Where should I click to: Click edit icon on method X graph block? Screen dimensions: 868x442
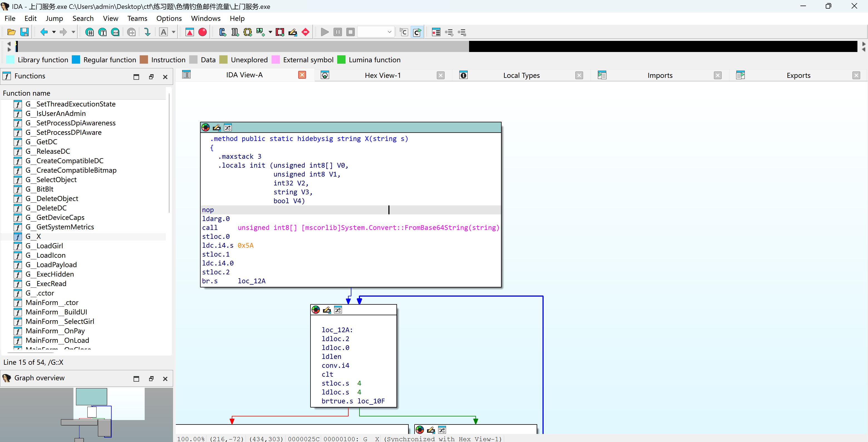(x=217, y=128)
